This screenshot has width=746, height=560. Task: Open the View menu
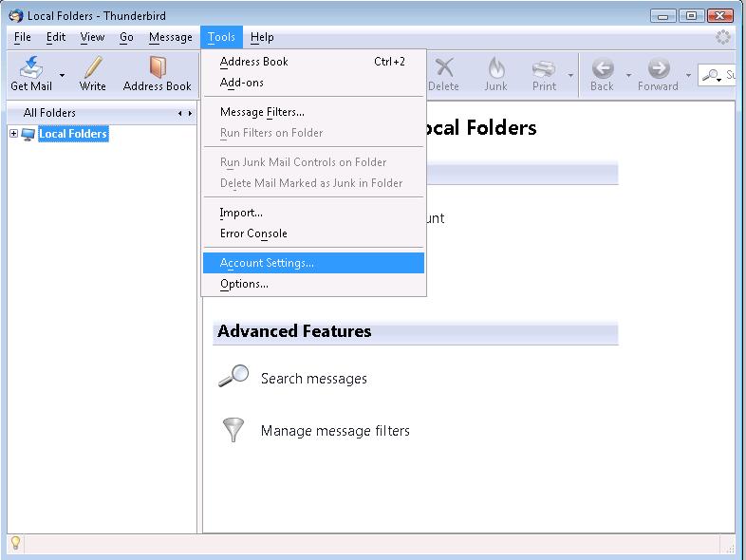[92, 37]
